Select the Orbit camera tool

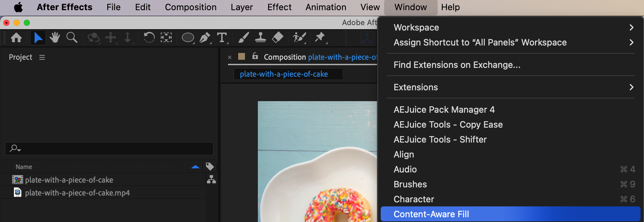click(x=93, y=37)
